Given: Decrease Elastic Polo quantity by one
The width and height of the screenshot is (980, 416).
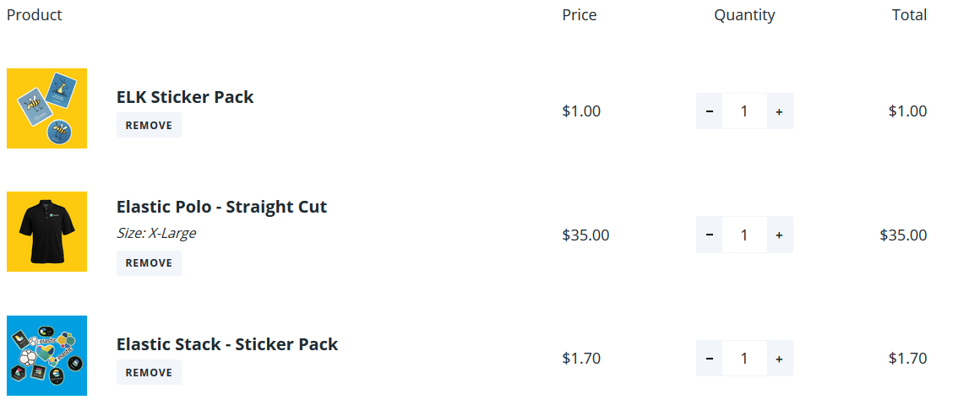Looking at the screenshot, I should [x=709, y=235].
